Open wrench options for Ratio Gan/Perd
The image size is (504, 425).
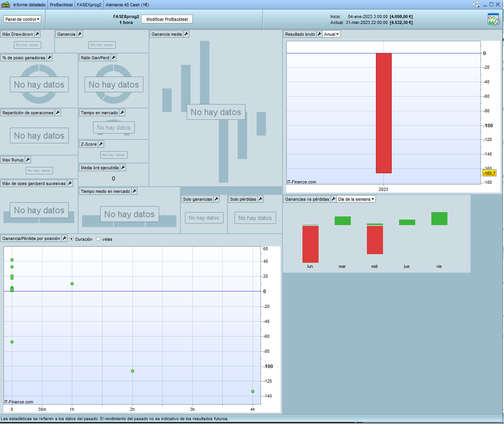tap(114, 58)
